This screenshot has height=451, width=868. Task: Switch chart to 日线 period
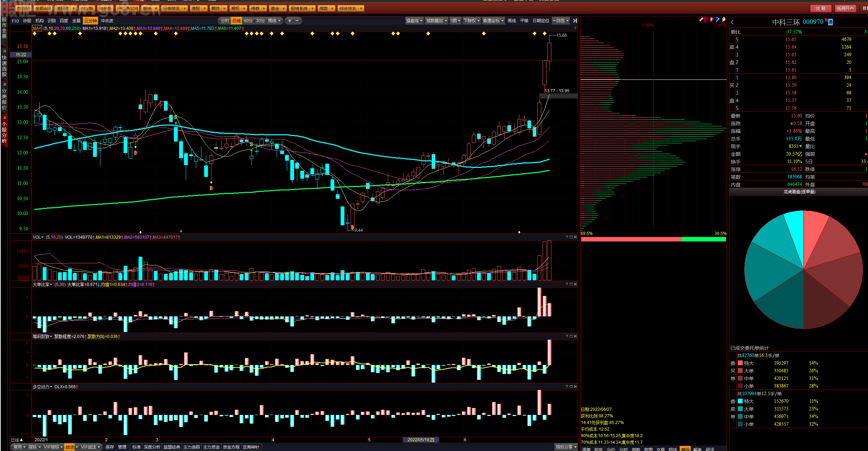coord(236,21)
